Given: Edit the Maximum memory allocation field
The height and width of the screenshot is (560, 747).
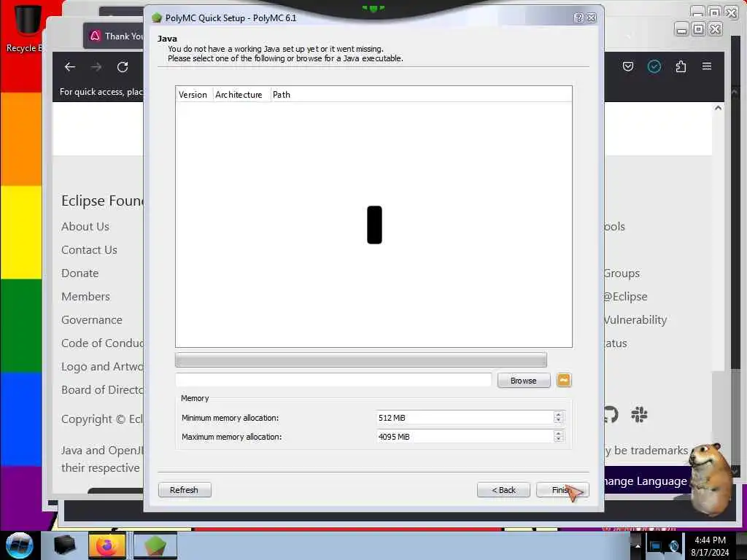Looking at the screenshot, I should click(x=465, y=437).
